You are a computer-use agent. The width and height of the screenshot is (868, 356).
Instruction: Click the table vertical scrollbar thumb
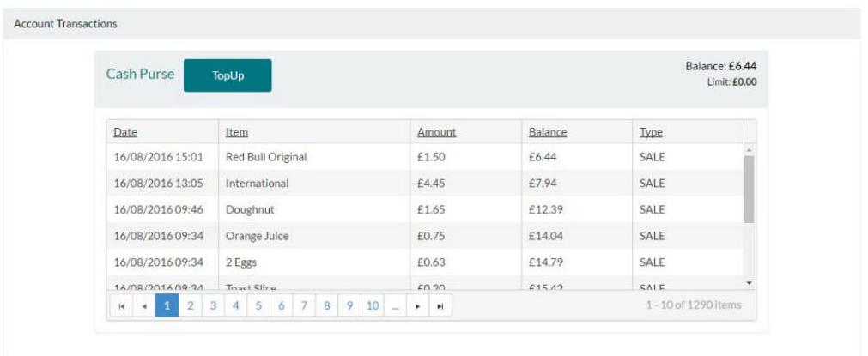(749, 189)
